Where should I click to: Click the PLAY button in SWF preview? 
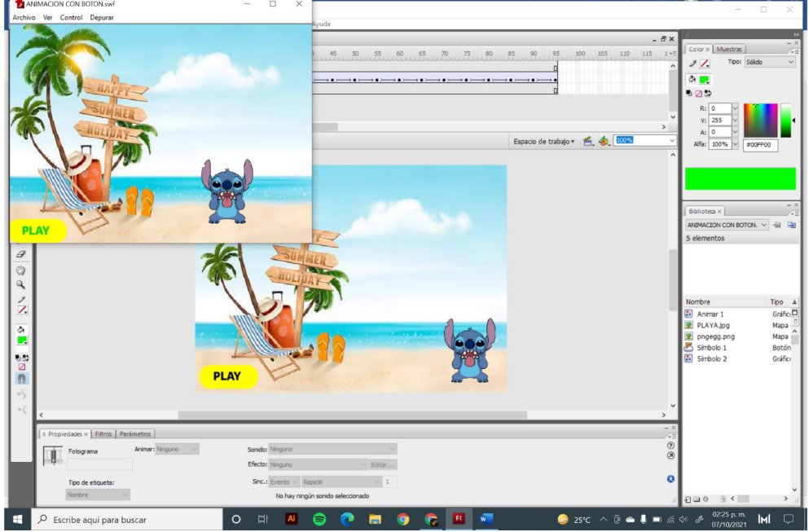pos(37,231)
